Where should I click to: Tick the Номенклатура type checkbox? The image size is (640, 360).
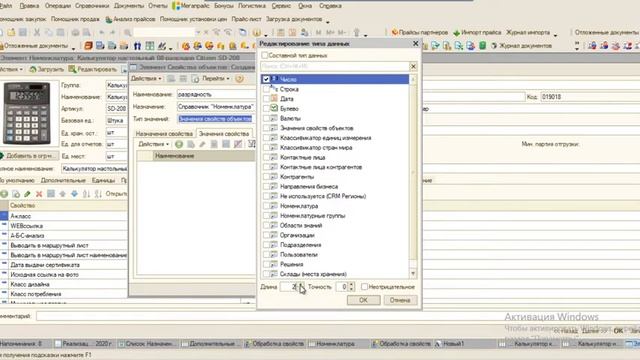click(266, 206)
